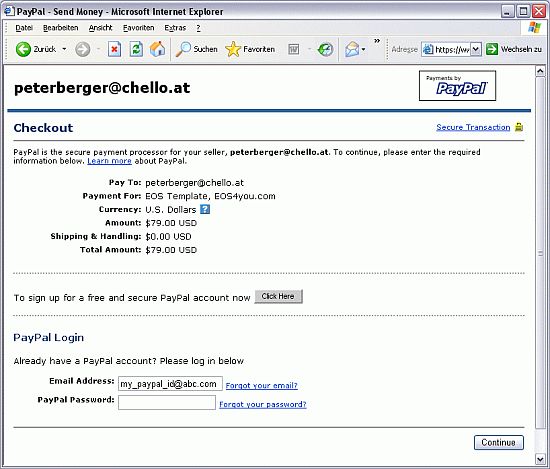Open the dropdown arrow next to Zurück
Screen dimensions: 550x469
click(64, 49)
